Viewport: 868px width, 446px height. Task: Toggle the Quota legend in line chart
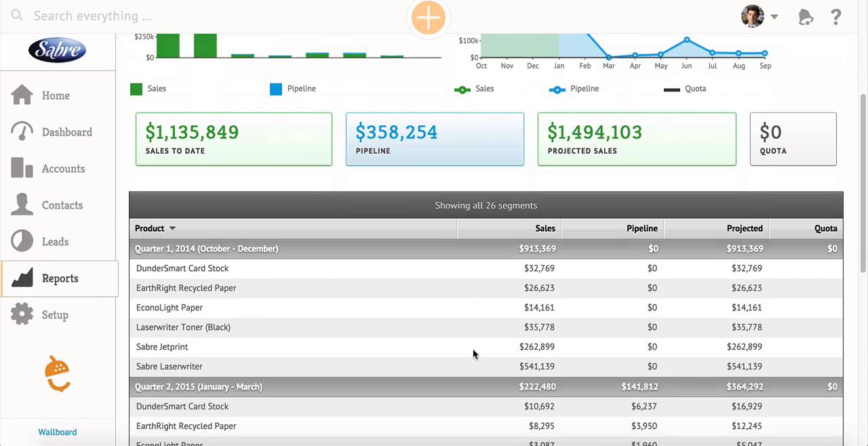tap(685, 89)
